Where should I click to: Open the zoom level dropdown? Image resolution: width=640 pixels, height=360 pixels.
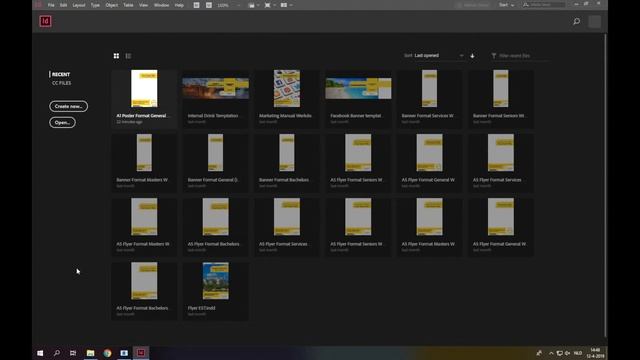pyautogui.click(x=229, y=5)
